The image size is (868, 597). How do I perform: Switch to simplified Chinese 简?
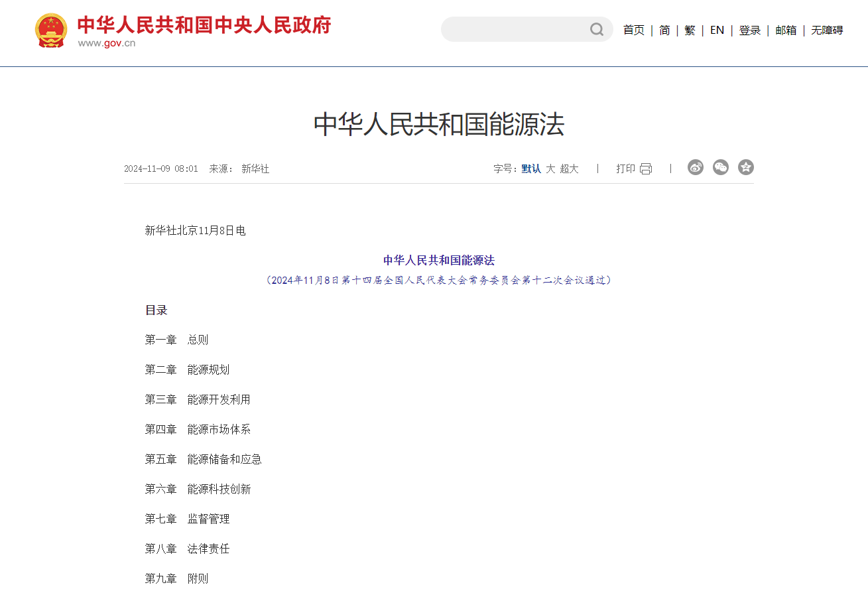coord(664,30)
